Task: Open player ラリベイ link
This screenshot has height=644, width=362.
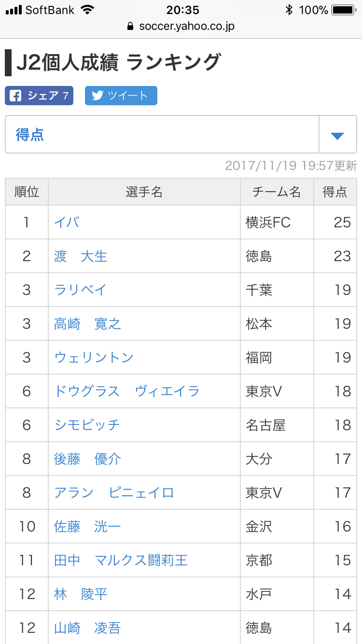Action: 80,290
